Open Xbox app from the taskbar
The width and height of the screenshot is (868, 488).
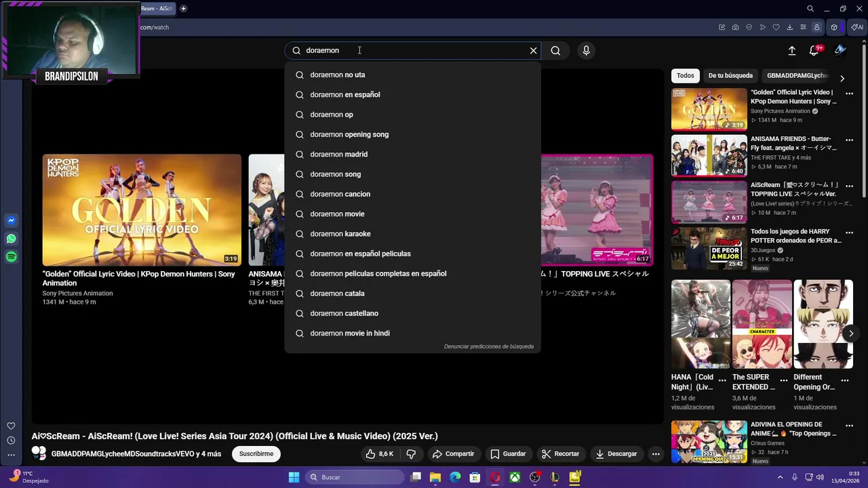(515, 477)
